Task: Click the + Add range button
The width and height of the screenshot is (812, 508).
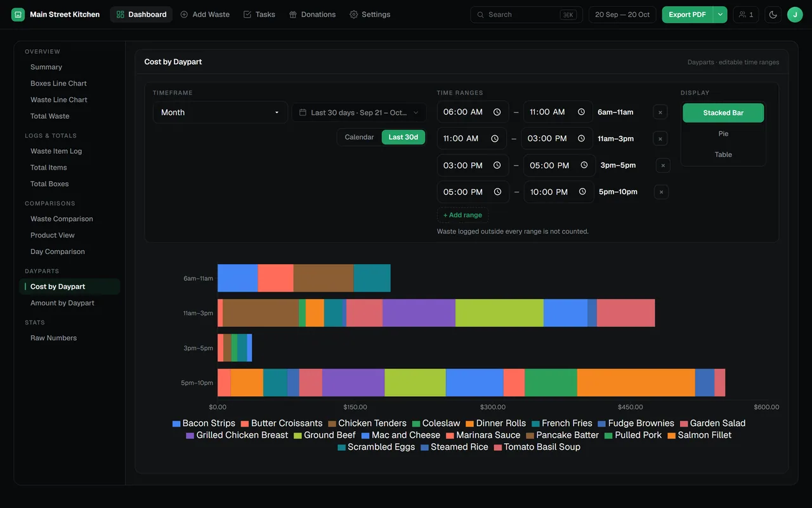Action: 462,215
